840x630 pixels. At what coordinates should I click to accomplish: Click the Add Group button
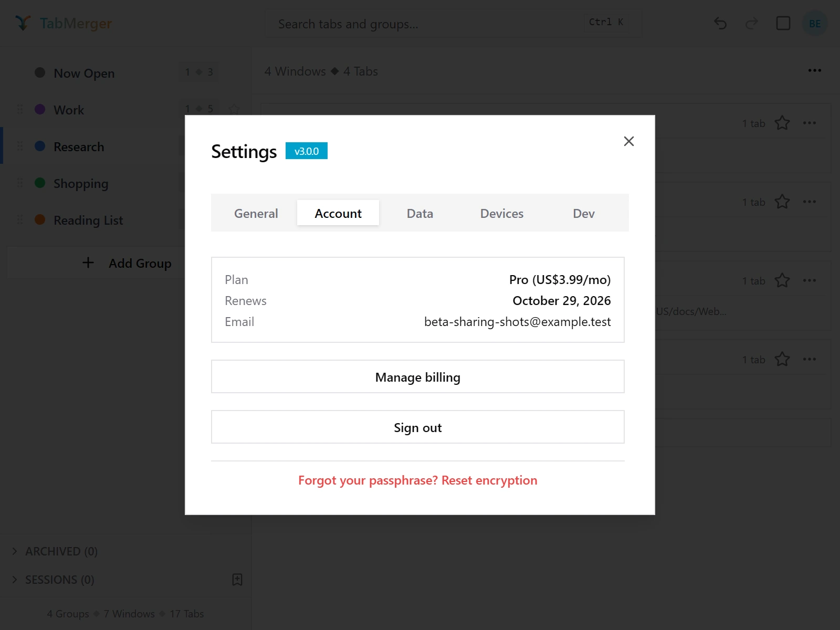127,262
